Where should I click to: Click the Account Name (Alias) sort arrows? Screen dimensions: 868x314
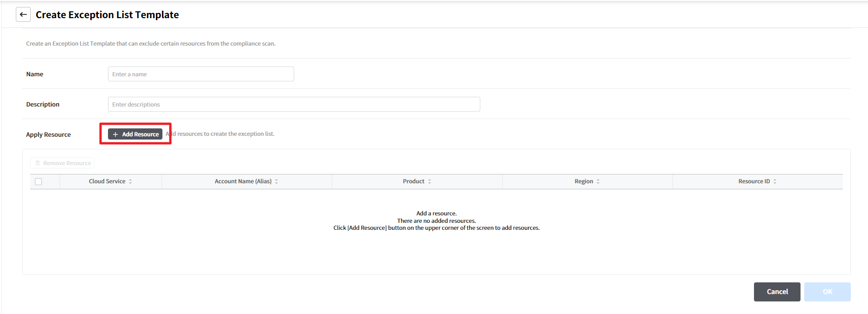(x=276, y=181)
